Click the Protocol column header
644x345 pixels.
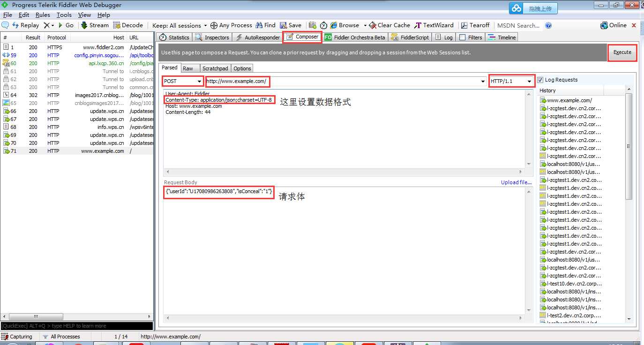coord(57,37)
